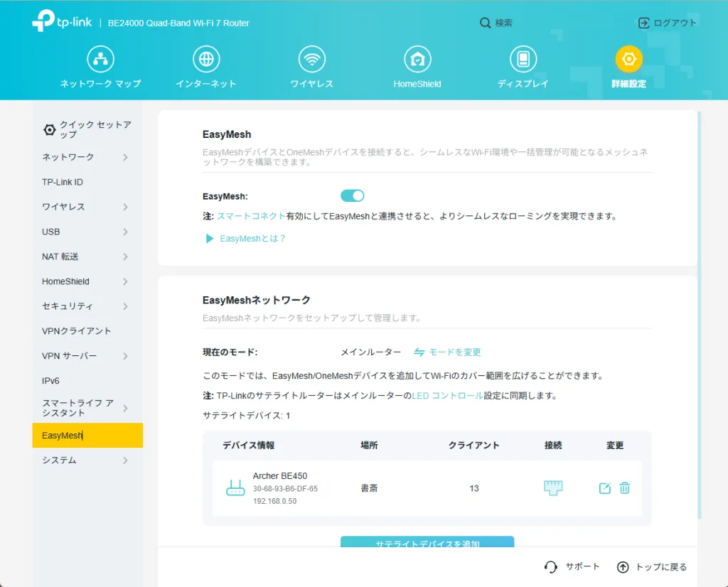Click the client count 13
728x587 pixels.
[x=474, y=488]
